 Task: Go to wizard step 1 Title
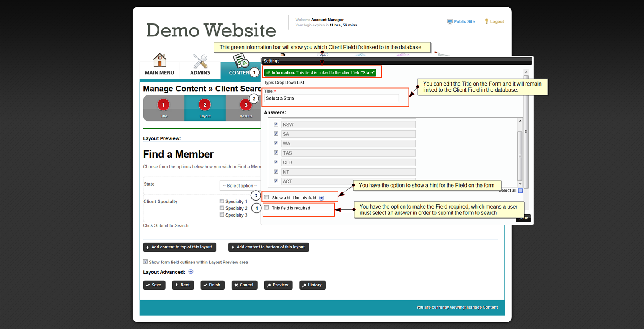(163, 105)
